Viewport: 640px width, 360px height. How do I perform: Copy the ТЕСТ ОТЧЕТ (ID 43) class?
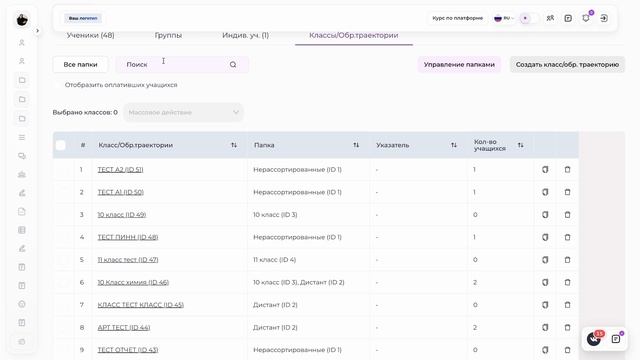click(x=545, y=350)
